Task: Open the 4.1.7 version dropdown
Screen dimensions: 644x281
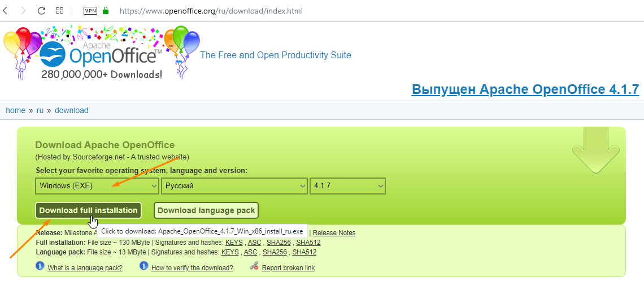Action: (347, 185)
